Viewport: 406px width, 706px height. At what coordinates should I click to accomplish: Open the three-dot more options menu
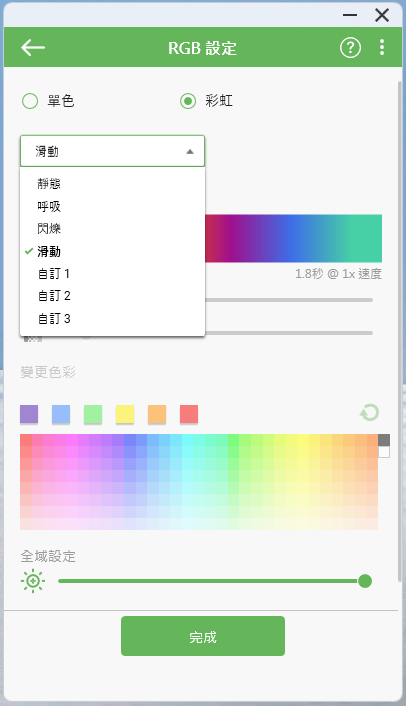(x=382, y=47)
